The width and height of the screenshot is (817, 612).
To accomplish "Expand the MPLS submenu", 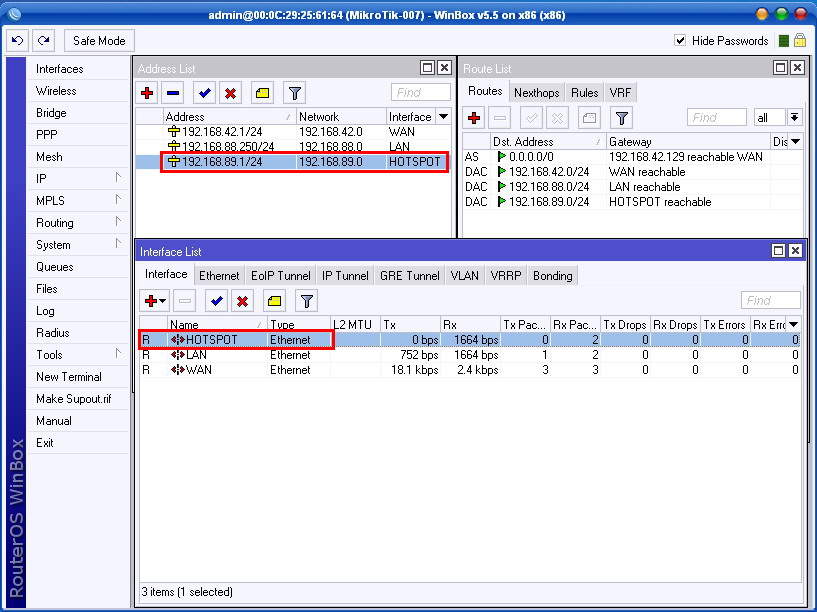I will point(77,201).
